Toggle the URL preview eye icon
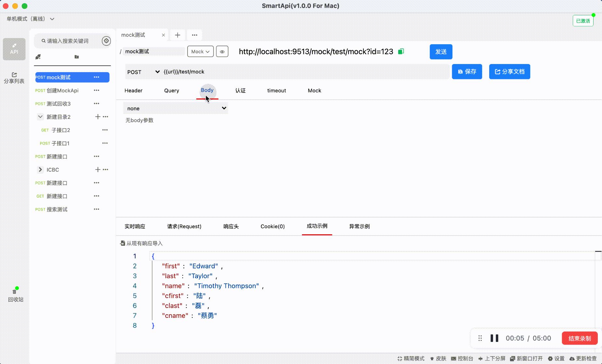The image size is (602, 364). point(222,51)
